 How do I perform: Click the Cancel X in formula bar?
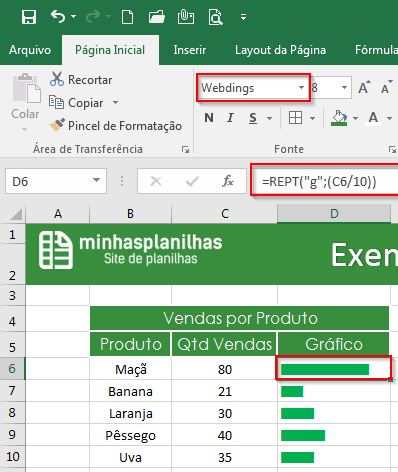tap(156, 181)
